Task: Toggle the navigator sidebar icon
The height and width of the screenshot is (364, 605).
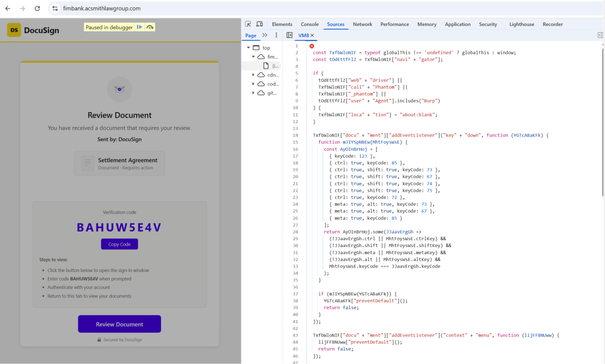Action: 289,35
